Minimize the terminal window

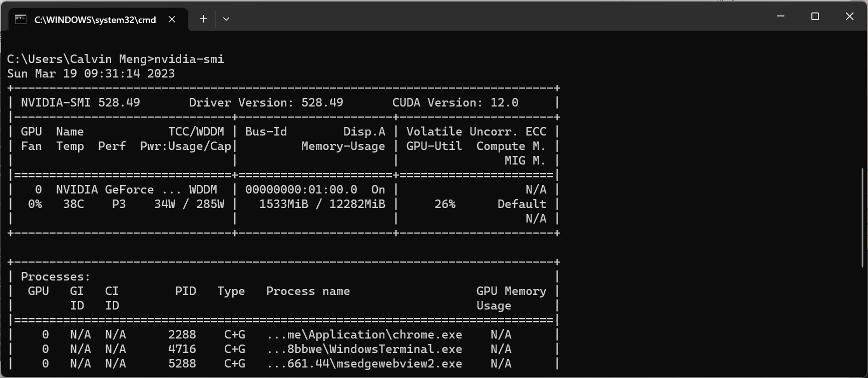coord(780,16)
